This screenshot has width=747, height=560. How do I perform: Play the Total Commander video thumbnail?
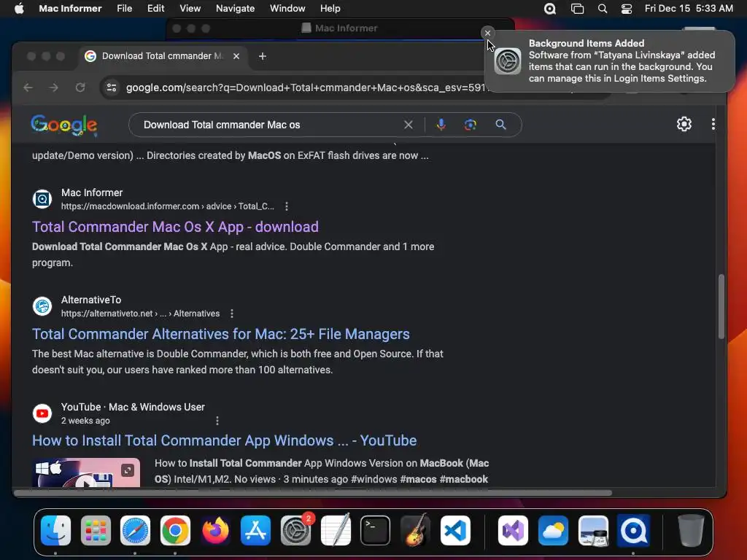point(86,472)
